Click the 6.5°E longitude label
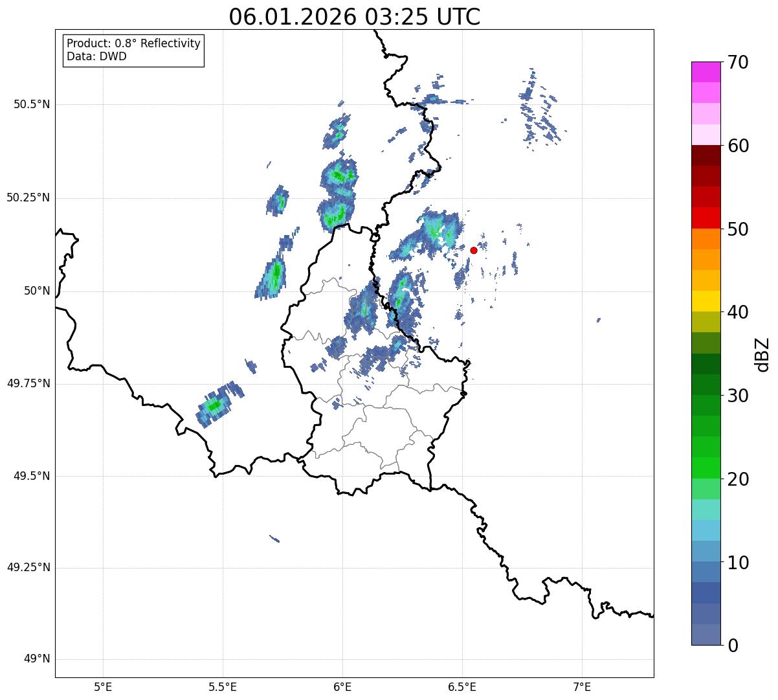778x700 pixels. pos(463,687)
